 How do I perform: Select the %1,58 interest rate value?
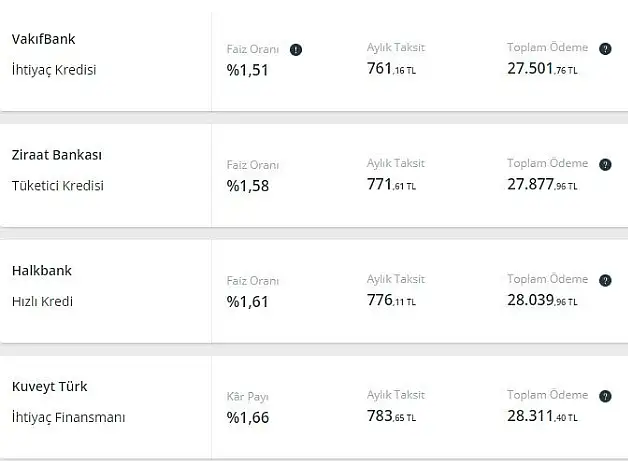coord(248,186)
